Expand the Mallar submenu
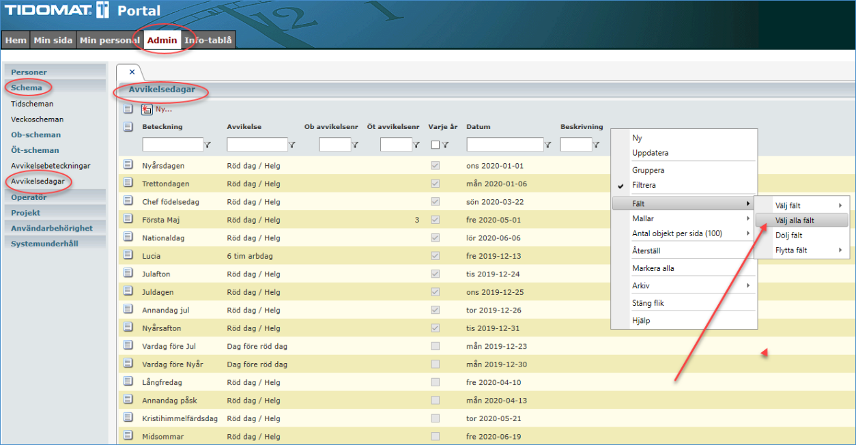This screenshot has width=856, height=445. coord(683,218)
